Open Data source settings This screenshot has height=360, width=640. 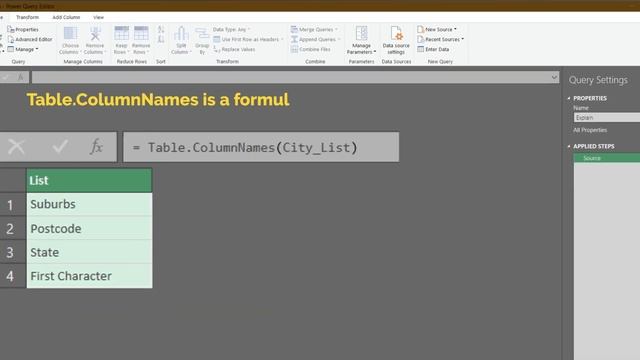pos(396,40)
